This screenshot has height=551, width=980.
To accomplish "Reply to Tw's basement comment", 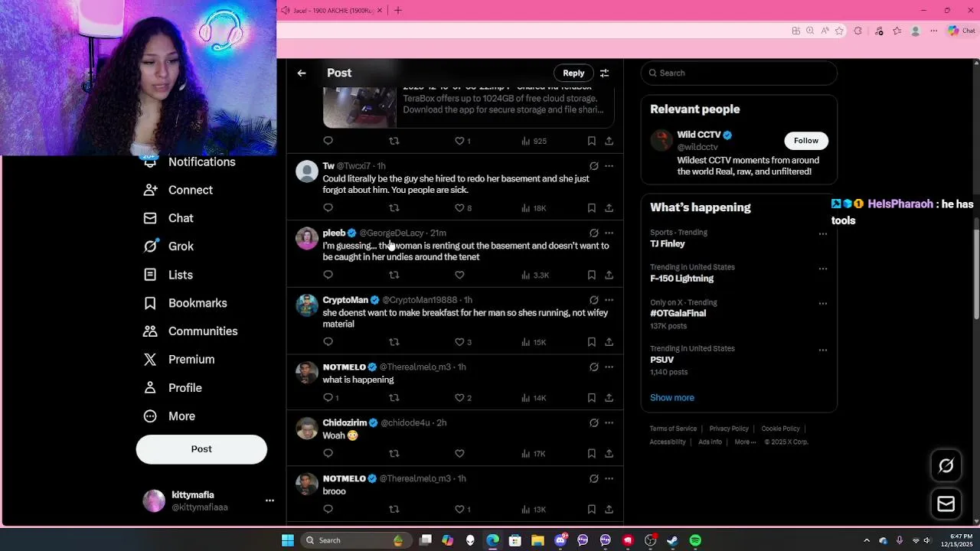I will click(x=328, y=208).
